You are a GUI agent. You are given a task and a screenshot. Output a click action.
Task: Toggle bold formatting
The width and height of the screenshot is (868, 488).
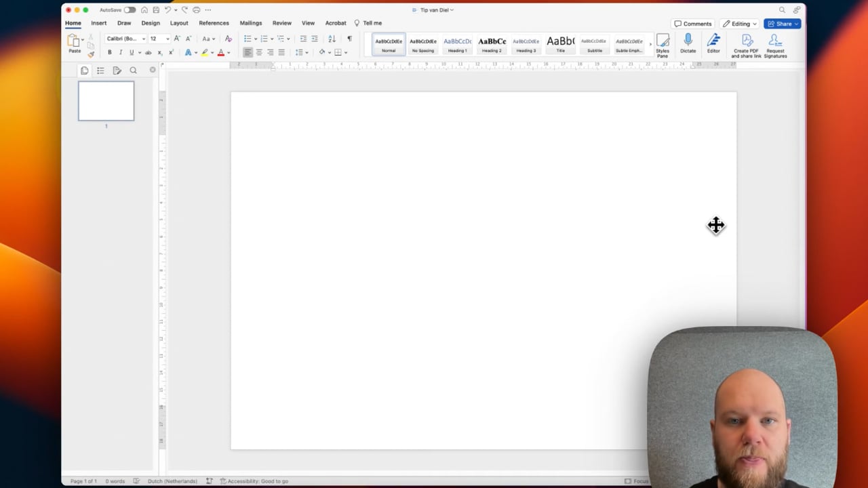coord(109,52)
